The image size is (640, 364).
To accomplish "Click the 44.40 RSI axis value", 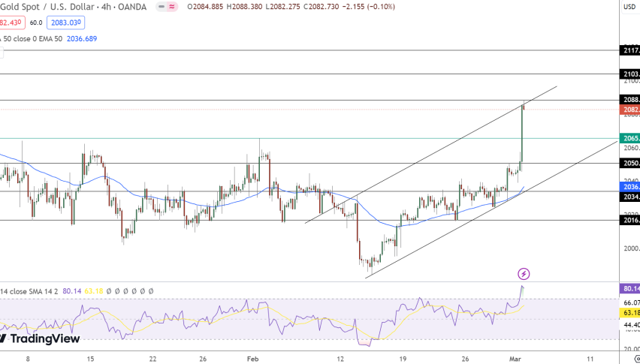I will tap(632, 325).
